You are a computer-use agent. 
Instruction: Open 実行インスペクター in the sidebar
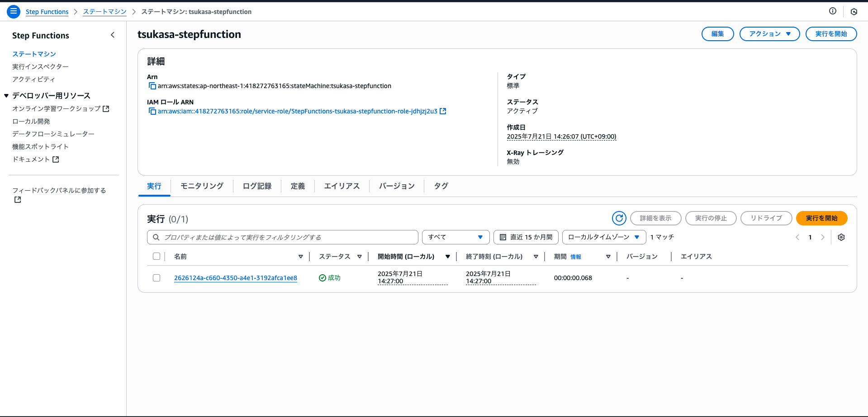(x=40, y=67)
